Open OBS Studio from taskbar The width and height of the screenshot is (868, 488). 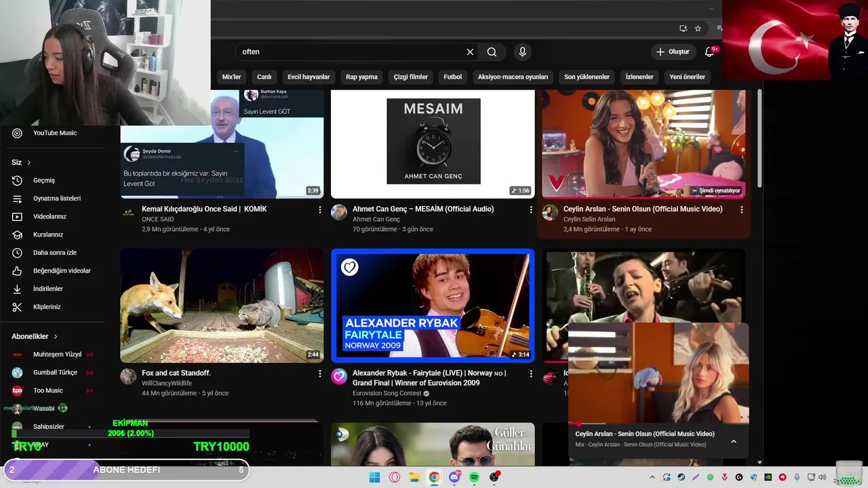pyautogui.click(x=494, y=477)
